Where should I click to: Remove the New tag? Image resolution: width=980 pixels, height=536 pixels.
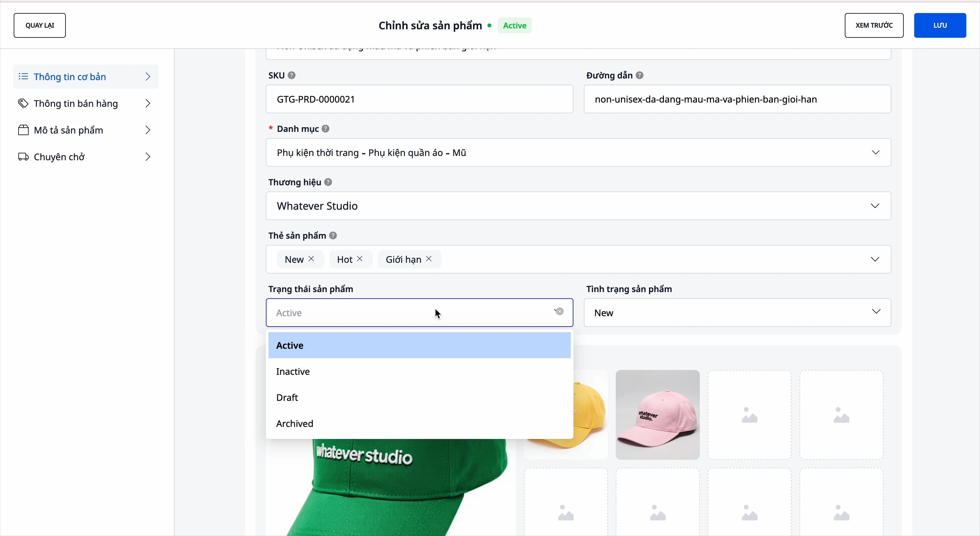click(311, 259)
